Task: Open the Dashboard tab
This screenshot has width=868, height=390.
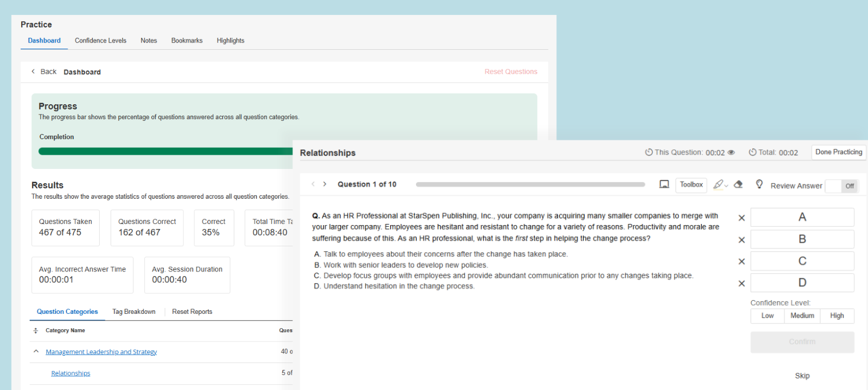Action: 44,41
